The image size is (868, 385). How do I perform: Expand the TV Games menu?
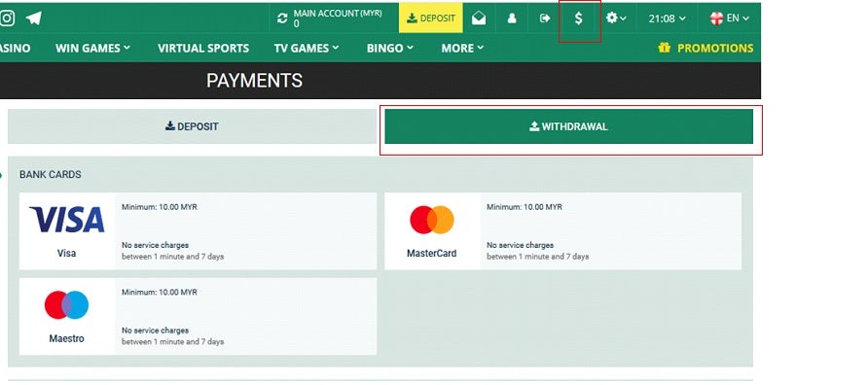coord(307,49)
